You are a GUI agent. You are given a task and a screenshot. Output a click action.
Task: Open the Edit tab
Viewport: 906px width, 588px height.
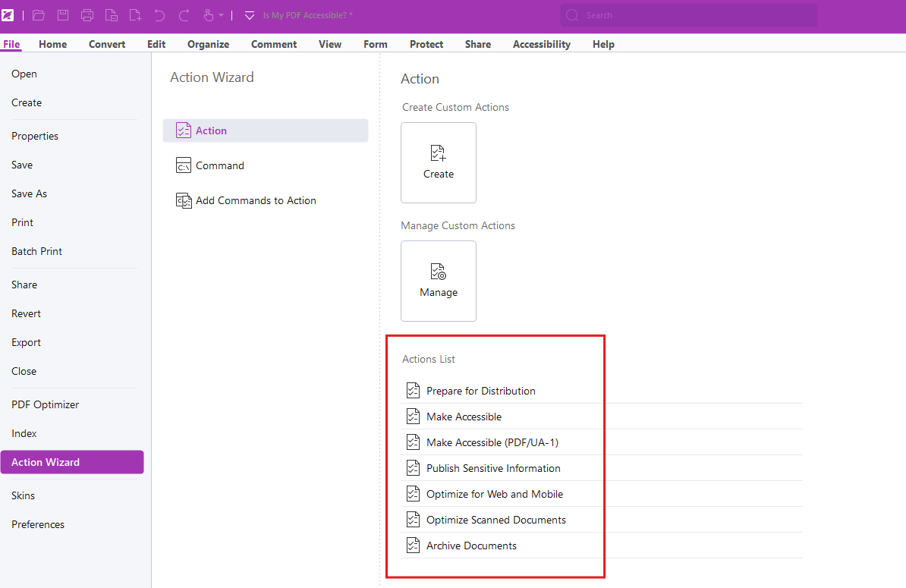coord(156,44)
